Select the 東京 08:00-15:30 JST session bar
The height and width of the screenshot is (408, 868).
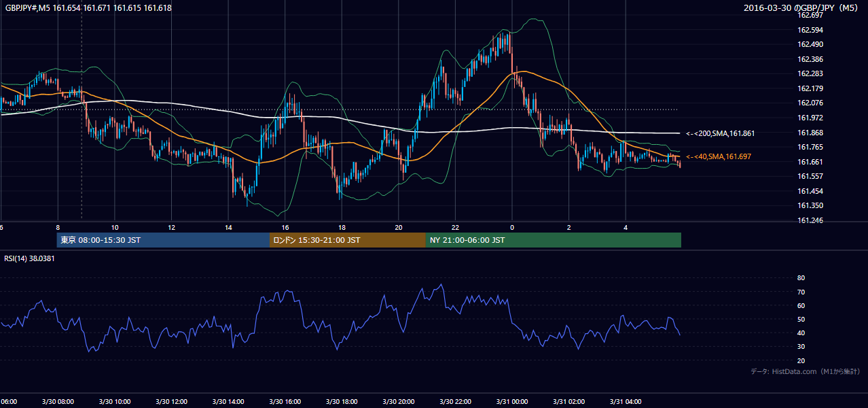pyautogui.click(x=163, y=240)
